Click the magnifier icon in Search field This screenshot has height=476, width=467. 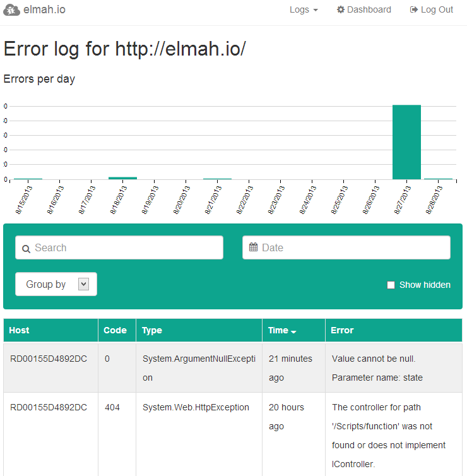click(26, 249)
